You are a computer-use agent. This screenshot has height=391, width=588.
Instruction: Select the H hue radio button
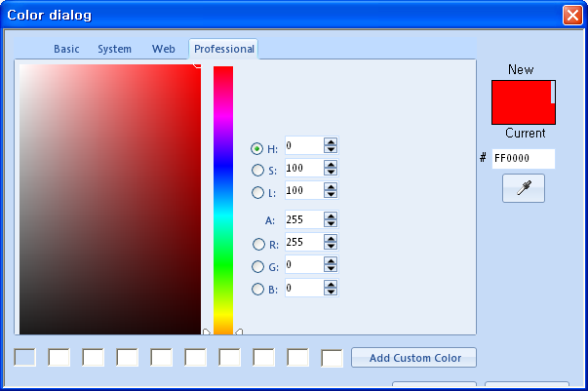tap(256, 149)
